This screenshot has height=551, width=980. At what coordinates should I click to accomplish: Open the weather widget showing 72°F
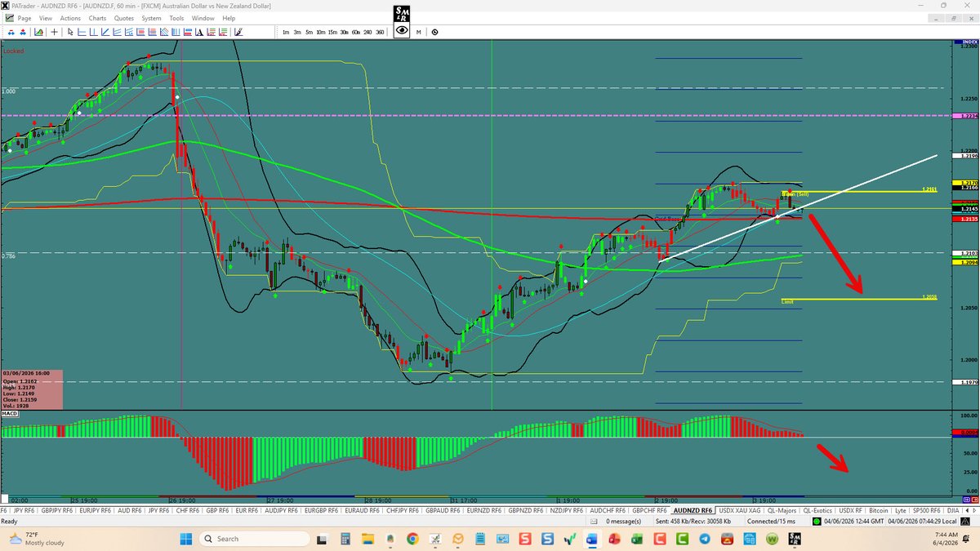tap(37, 539)
